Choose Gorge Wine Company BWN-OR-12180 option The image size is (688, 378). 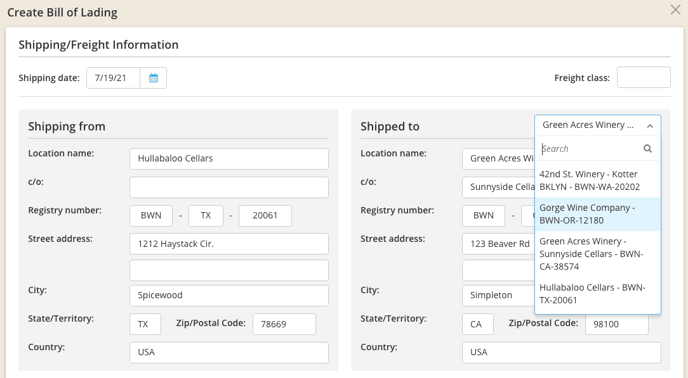[598, 214]
